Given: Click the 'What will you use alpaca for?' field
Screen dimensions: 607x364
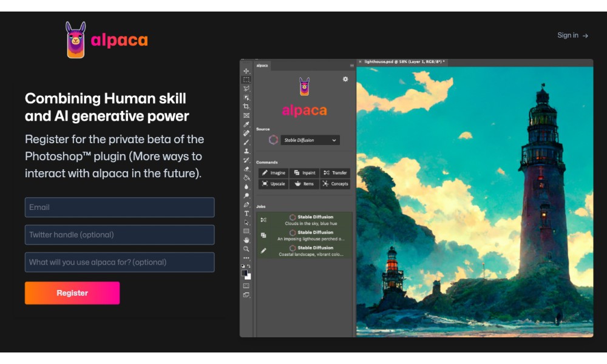Looking at the screenshot, I should [120, 262].
